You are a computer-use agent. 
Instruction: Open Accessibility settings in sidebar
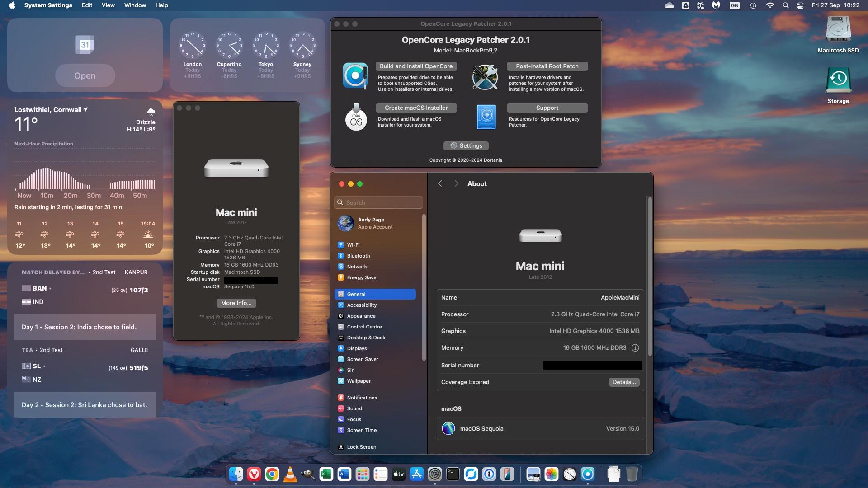tap(375, 305)
